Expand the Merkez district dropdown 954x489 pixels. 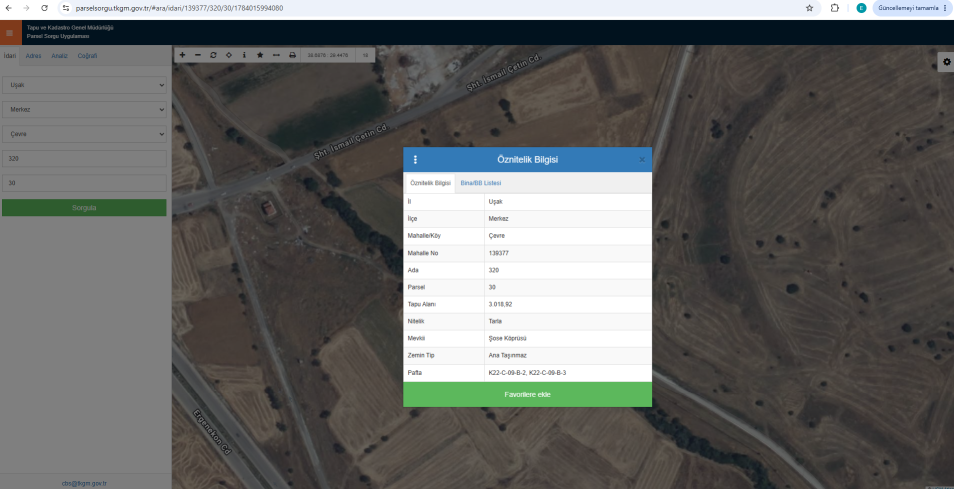point(84,109)
